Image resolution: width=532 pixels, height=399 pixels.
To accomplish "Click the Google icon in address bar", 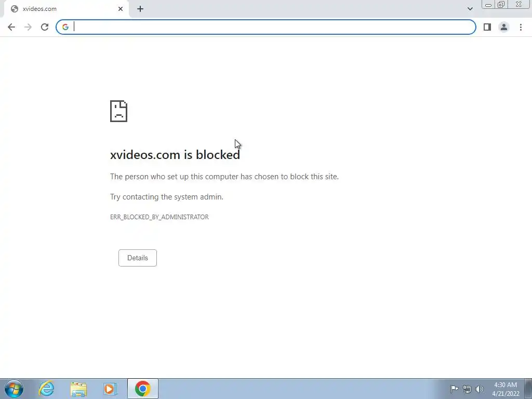I will (x=65, y=27).
